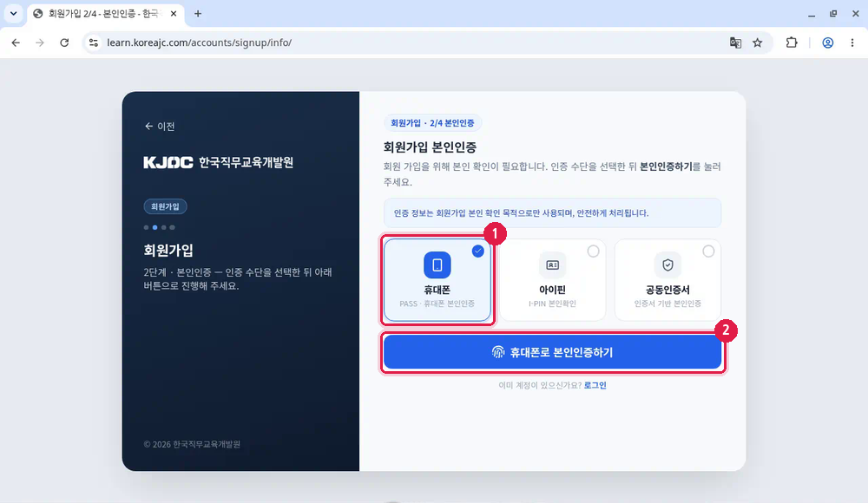The height and width of the screenshot is (503, 868).
Task: Bookmark this page with the star icon
Action: [757, 42]
